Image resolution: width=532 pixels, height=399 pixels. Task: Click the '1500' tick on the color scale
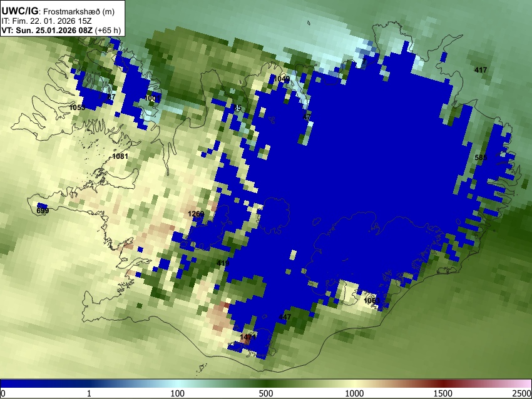tap(442, 393)
